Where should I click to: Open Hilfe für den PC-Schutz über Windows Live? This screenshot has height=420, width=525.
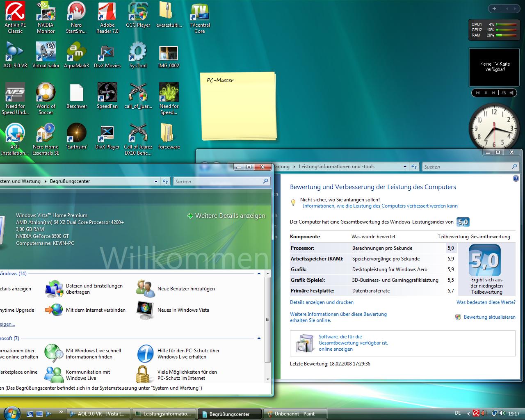coord(179,354)
